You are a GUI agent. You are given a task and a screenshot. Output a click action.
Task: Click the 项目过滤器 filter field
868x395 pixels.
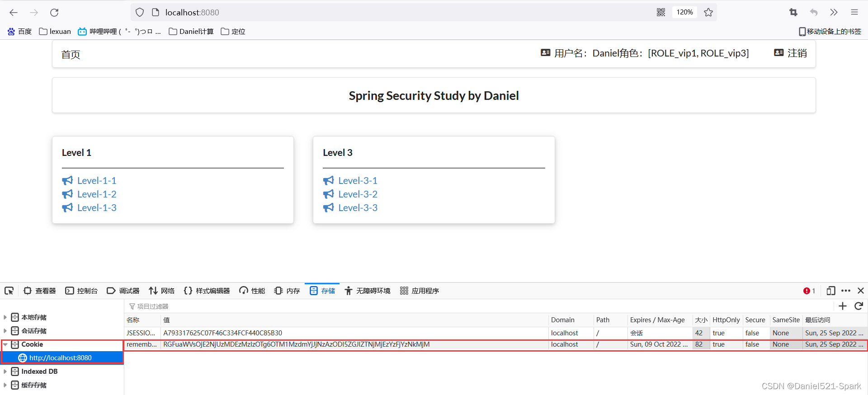point(479,306)
